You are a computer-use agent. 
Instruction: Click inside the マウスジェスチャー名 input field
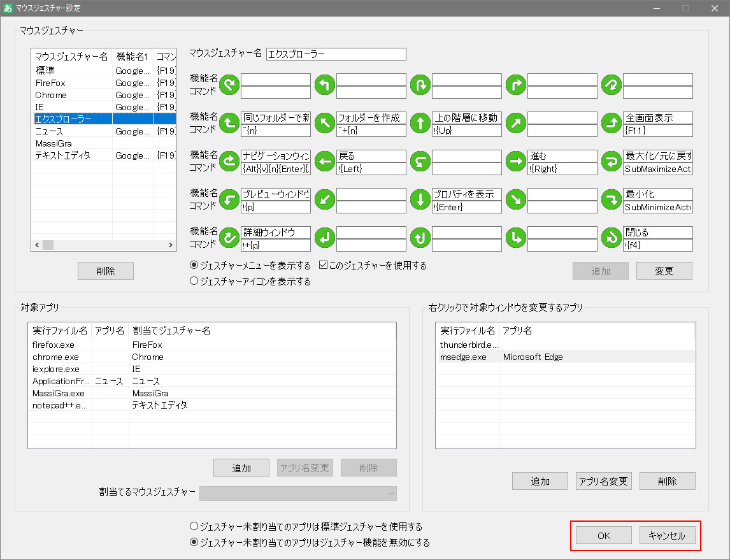pyautogui.click(x=336, y=54)
